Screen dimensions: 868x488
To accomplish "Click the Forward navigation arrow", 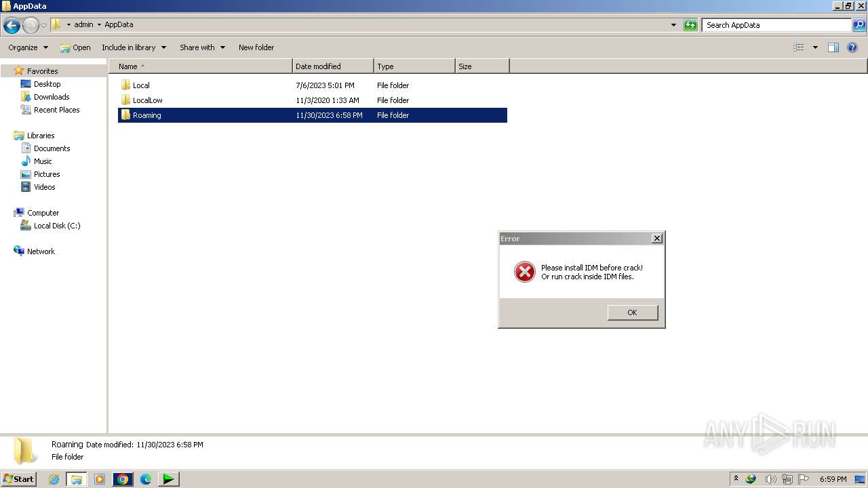I will click(31, 26).
